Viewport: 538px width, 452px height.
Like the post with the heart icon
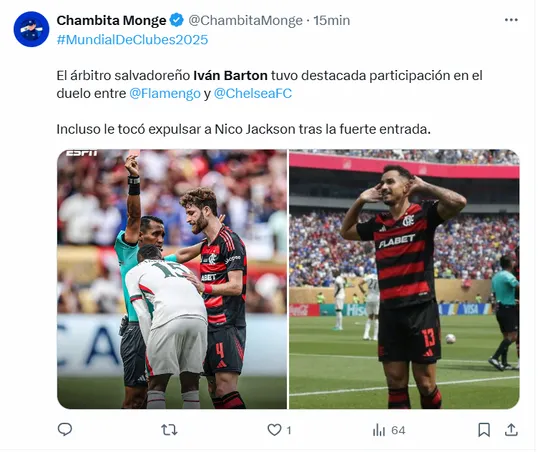coord(274,430)
